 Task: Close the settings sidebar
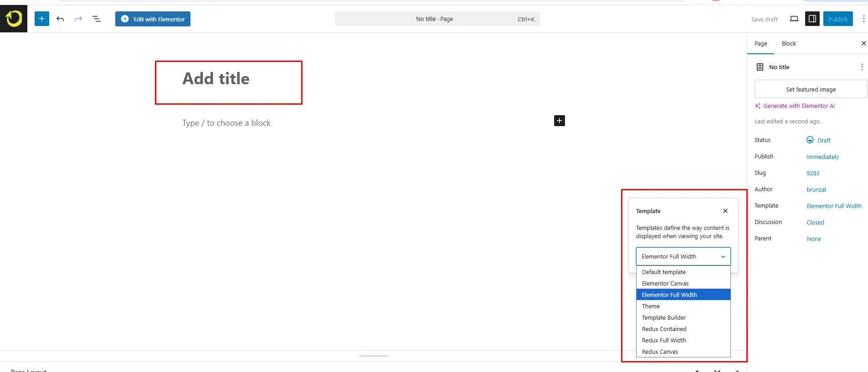tap(863, 43)
